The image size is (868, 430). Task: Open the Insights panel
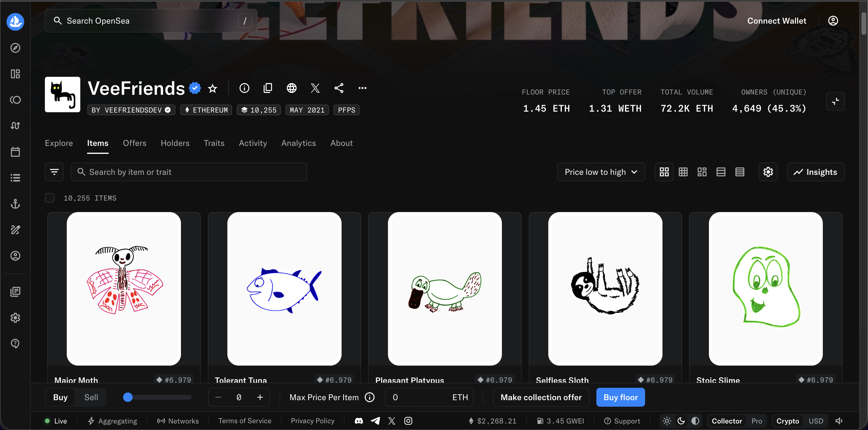click(815, 172)
